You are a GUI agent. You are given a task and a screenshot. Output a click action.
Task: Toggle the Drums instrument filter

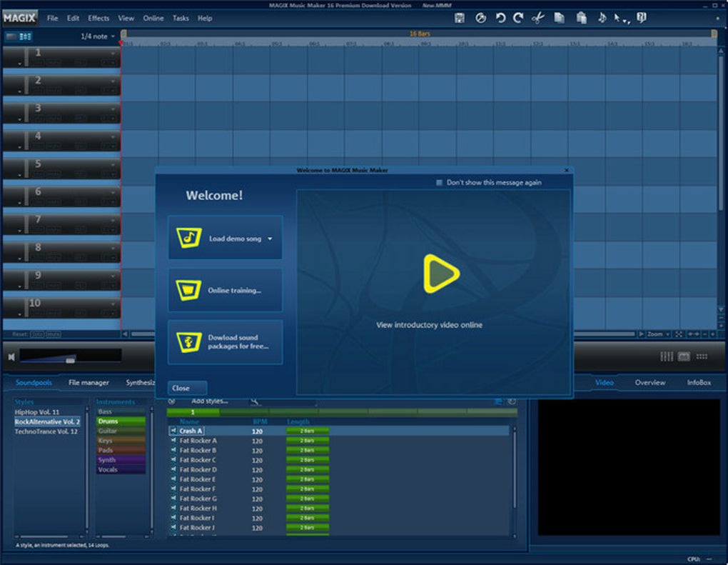[x=121, y=421]
